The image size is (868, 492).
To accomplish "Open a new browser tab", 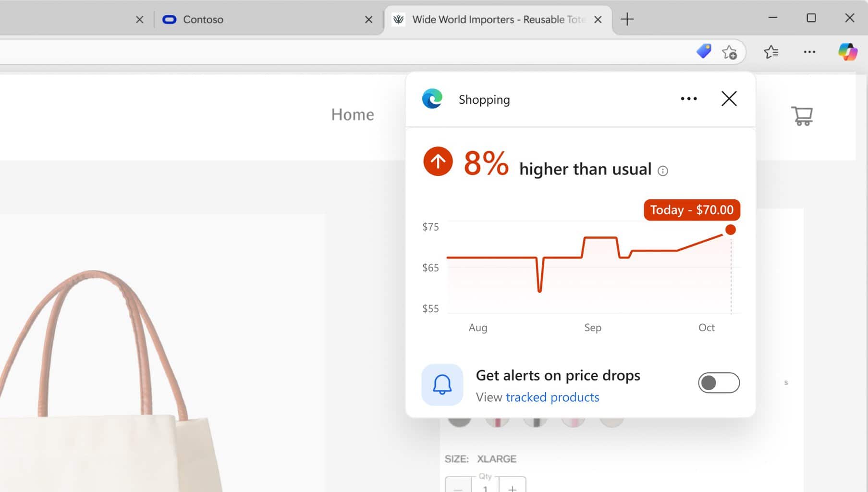I will pyautogui.click(x=627, y=19).
